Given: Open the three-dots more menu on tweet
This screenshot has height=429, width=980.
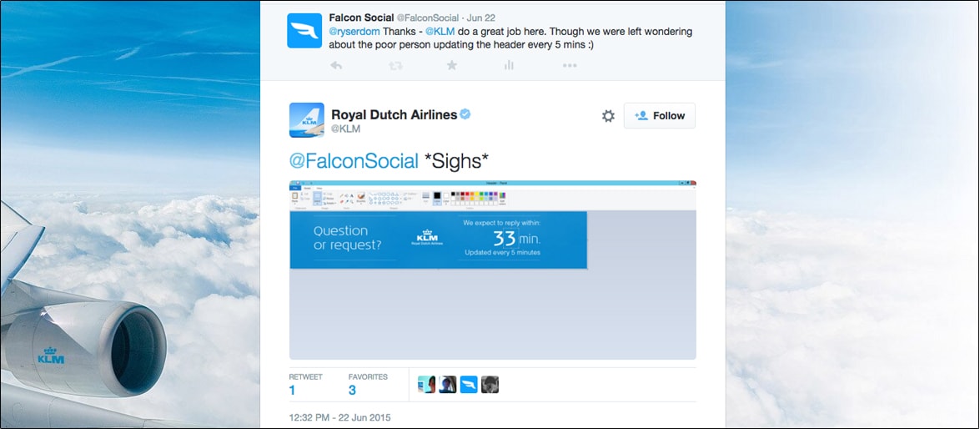Looking at the screenshot, I should click(x=569, y=65).
